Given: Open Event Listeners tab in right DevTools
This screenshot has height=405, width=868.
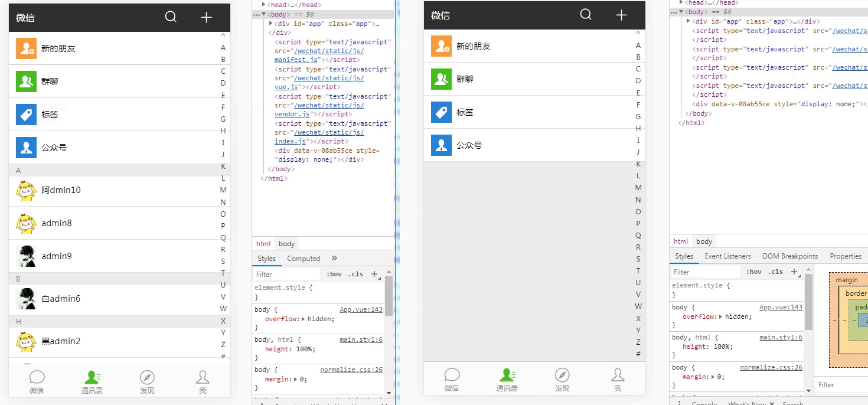Looking at the screenshot, I should 727,256.
